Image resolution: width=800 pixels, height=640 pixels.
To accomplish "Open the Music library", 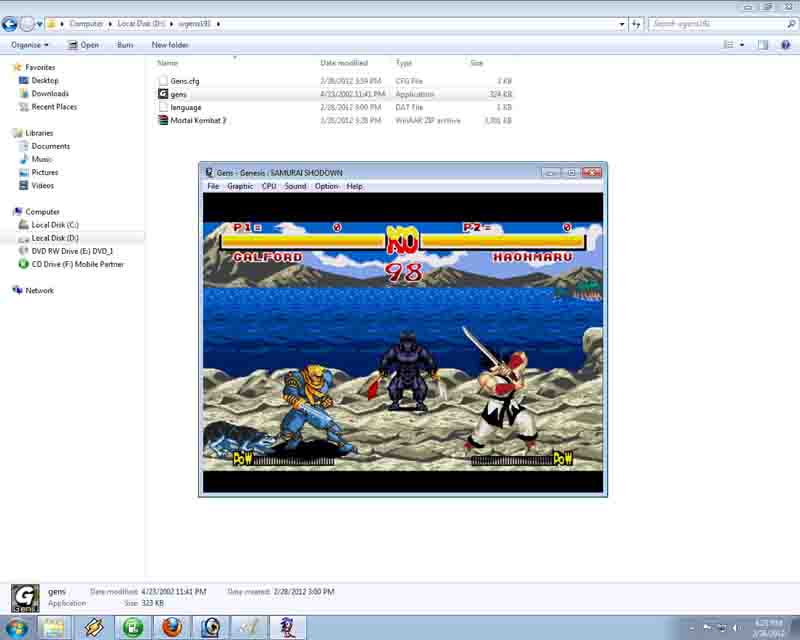I will [x=41, y=159].
